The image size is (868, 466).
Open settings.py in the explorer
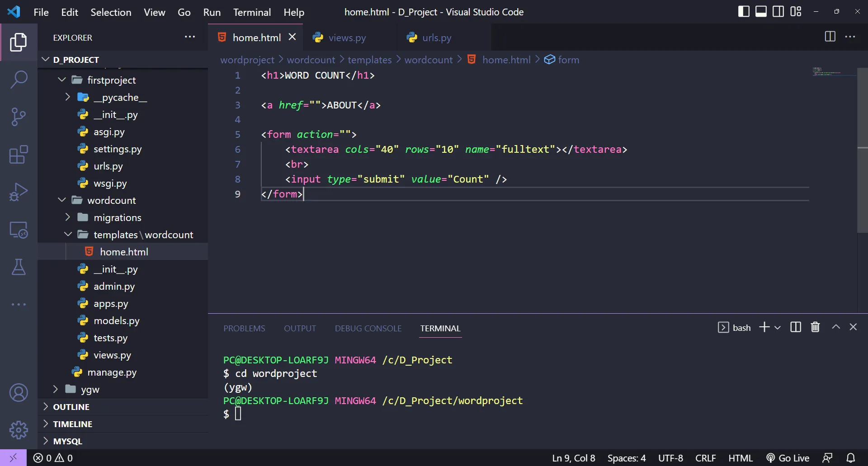click(x=117, y=149)
